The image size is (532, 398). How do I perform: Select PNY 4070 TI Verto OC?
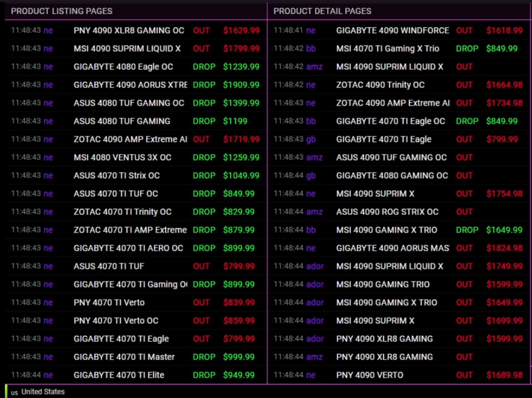click(x=116, y=321)
